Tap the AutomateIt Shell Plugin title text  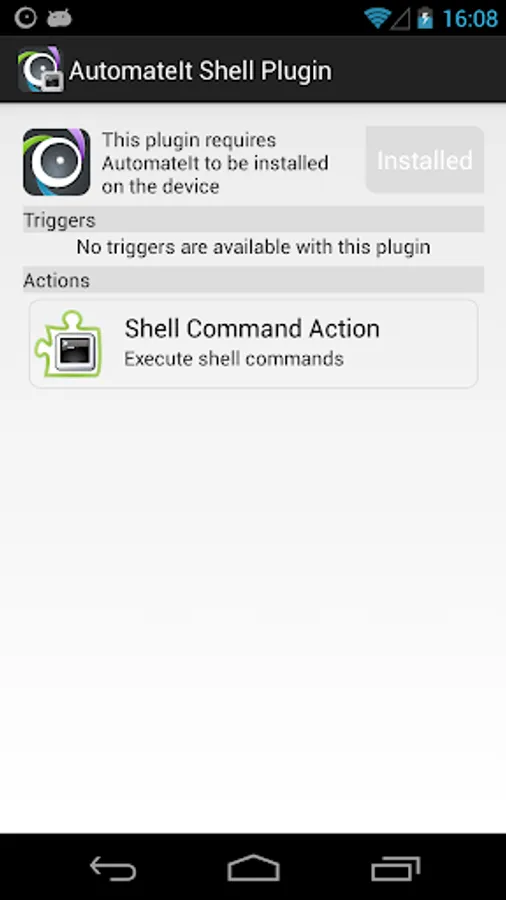(x=200, y=71)
